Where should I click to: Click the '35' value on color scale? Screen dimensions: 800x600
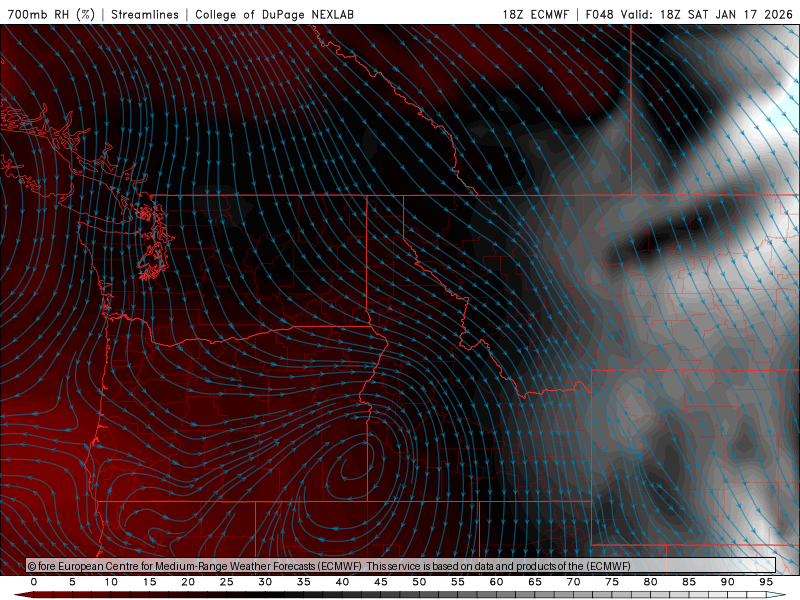[x=304, y=582]
